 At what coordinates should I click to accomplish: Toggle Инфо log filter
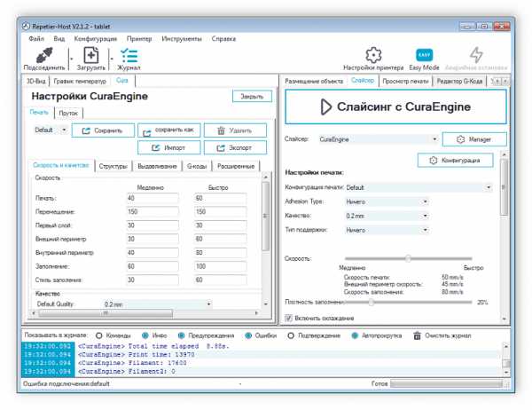pos(145,335)
